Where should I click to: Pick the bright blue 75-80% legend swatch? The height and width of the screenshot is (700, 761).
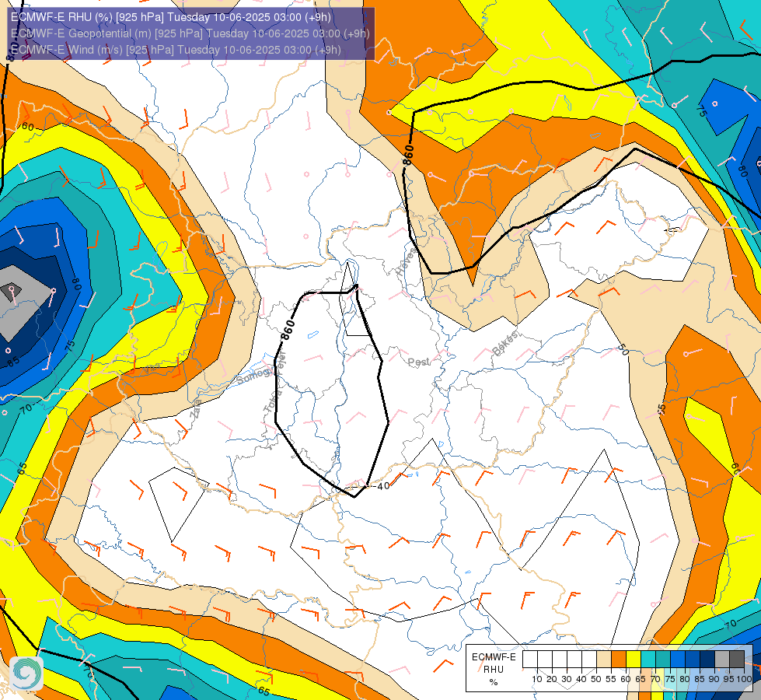pyautogui.click(x=678, y=660)
